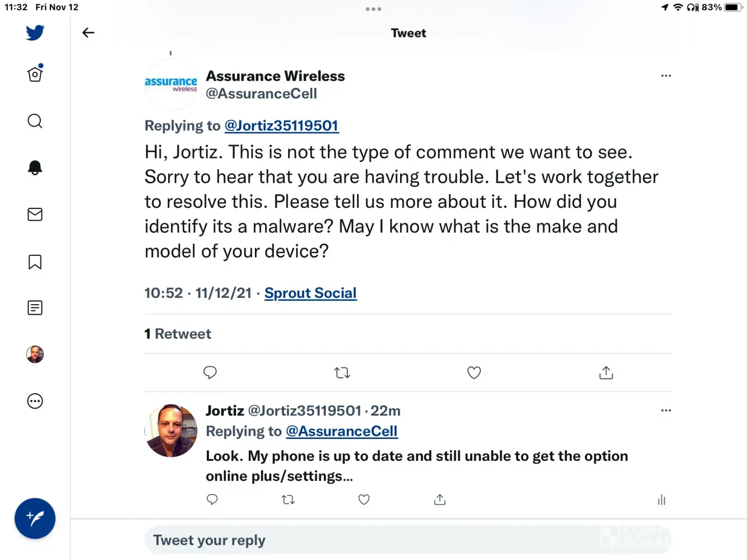Viewport: 747px width, 560px height.
Task: Tap the back arrow to leave Tweet
Action: 89,32
